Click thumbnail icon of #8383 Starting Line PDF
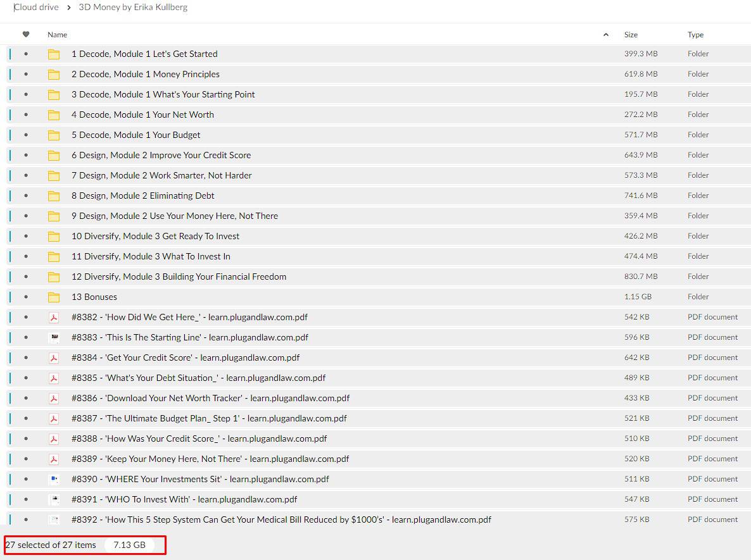Image resolution: width=751 pixels, height=560 pixels. [54, 337]
